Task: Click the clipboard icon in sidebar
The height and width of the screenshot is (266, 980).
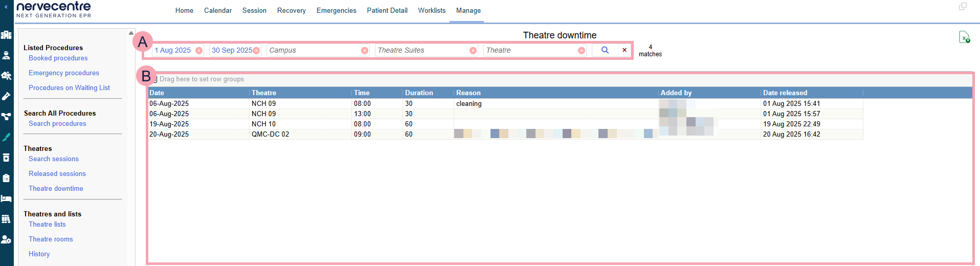Action: [6, 178]
